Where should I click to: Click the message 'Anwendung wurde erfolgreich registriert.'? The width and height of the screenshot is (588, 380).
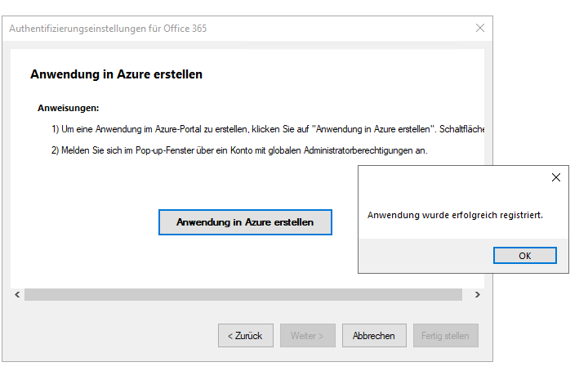pyautogui.click(x=455, y=215)
